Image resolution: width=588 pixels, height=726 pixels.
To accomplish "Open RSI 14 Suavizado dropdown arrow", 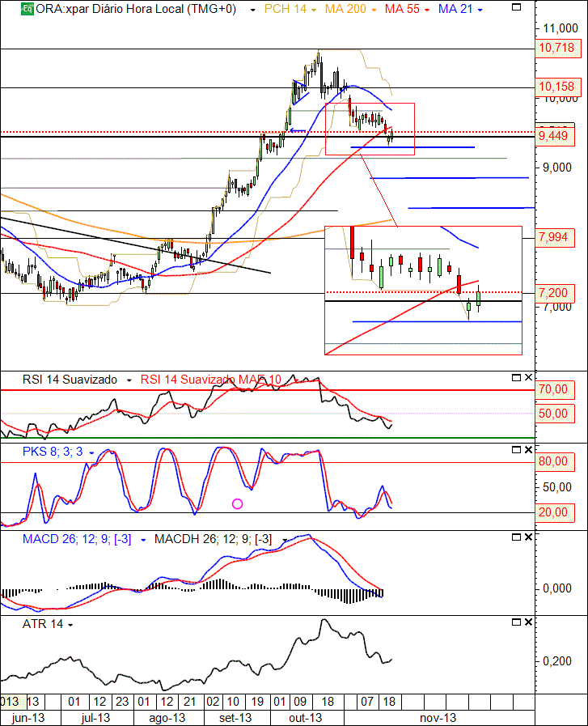I will [x=129, y=380].
